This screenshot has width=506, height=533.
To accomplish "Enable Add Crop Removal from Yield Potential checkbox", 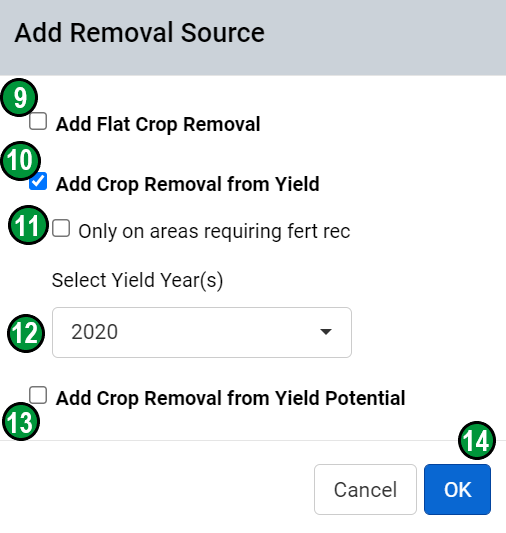I will click(x=38, y=395).
